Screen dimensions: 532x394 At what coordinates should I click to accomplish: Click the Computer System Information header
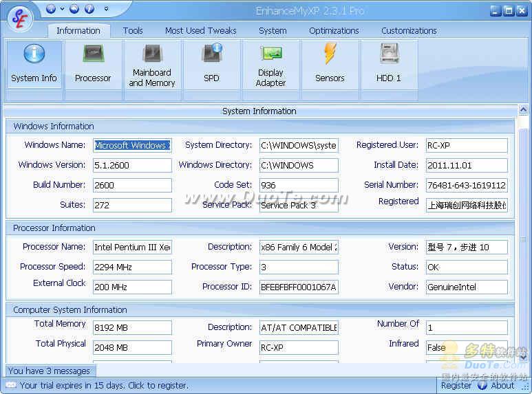pyautogui.click(x=260, y=309)
